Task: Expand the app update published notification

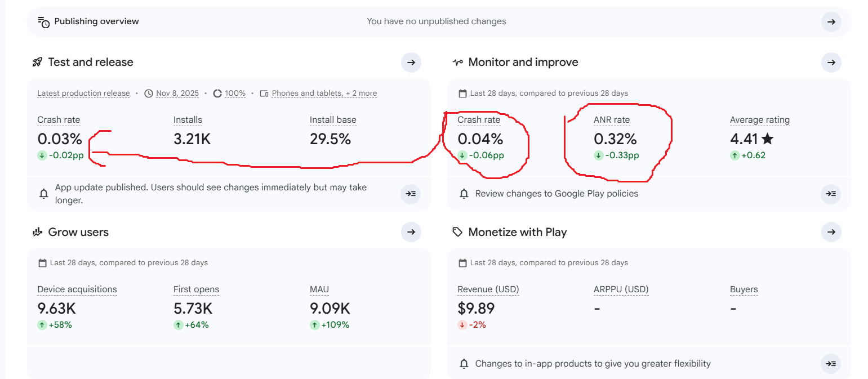Action: 411,194
